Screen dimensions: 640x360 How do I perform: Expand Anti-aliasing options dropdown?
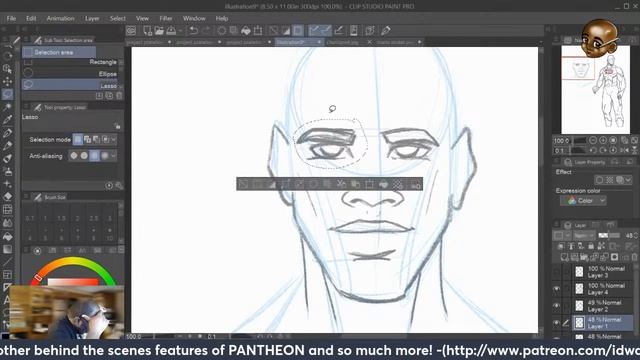tap(113, 156)
